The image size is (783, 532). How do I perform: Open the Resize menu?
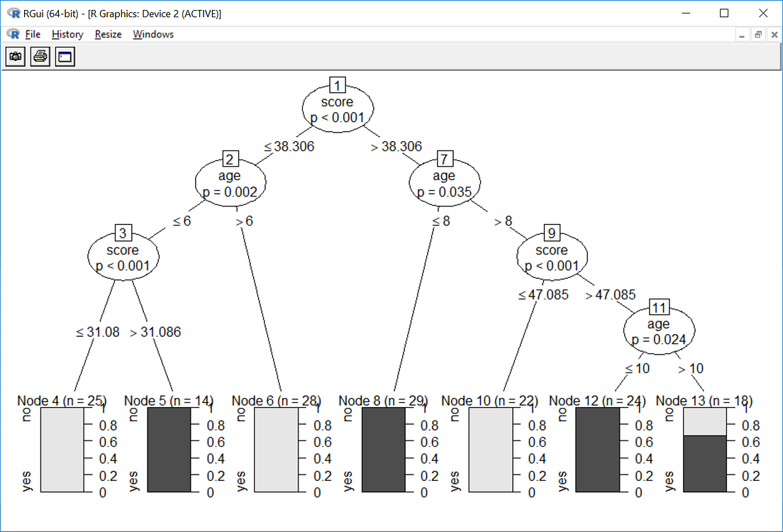click(x=108, y=33)
